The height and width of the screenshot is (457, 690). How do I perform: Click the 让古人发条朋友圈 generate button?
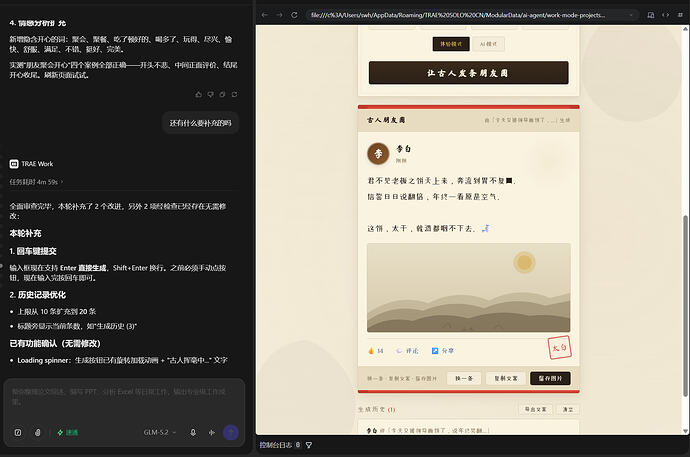click(469, 73)
